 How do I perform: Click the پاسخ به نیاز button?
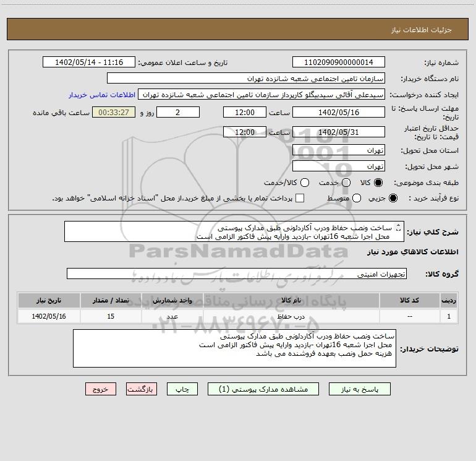coord(360,389)
